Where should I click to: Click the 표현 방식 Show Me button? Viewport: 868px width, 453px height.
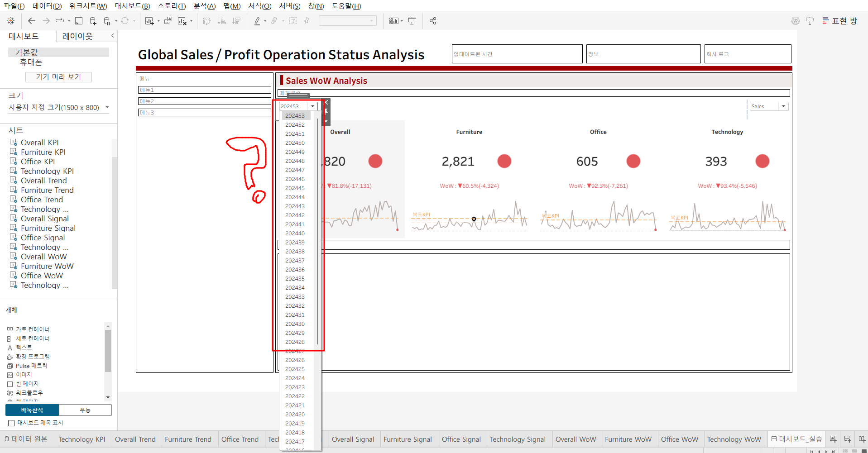pos(840,21)
